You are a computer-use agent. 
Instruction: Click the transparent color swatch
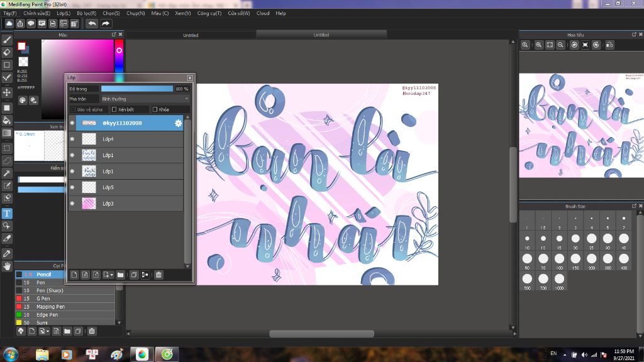click(x=23, y=62)
